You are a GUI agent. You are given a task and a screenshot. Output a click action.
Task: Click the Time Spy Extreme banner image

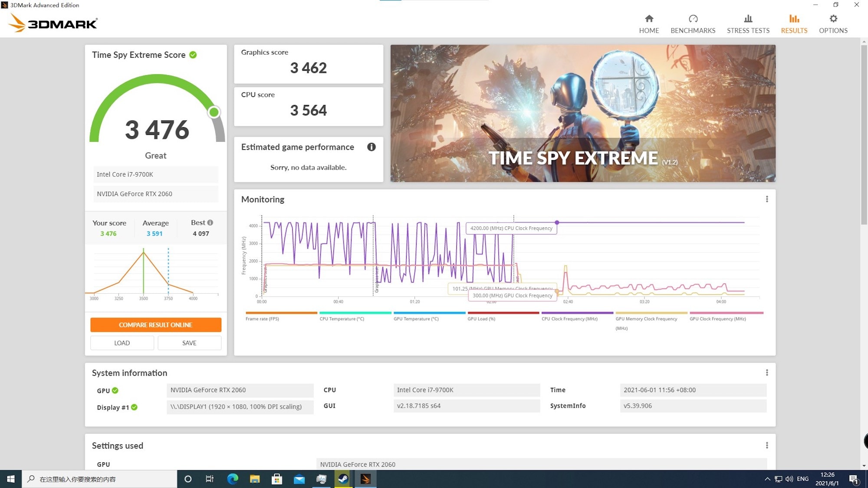583,113
